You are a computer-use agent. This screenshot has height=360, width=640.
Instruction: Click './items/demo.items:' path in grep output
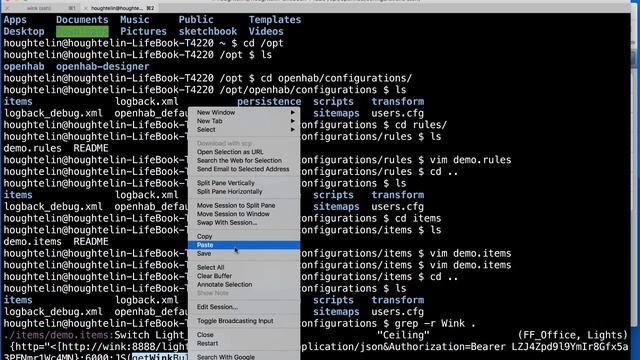(59, 335)
